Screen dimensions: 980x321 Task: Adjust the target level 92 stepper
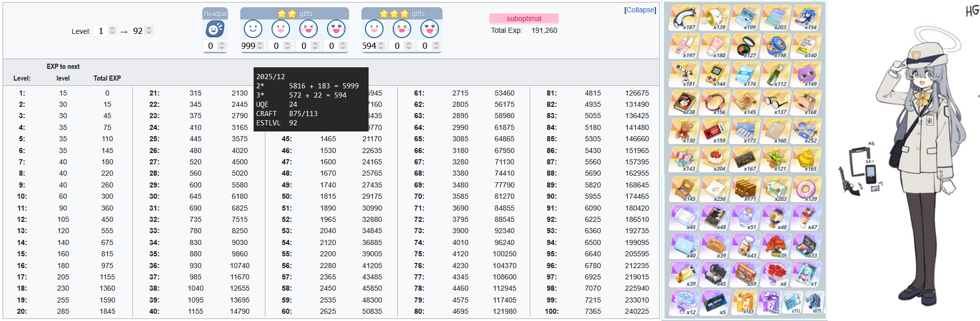point(149,31)
